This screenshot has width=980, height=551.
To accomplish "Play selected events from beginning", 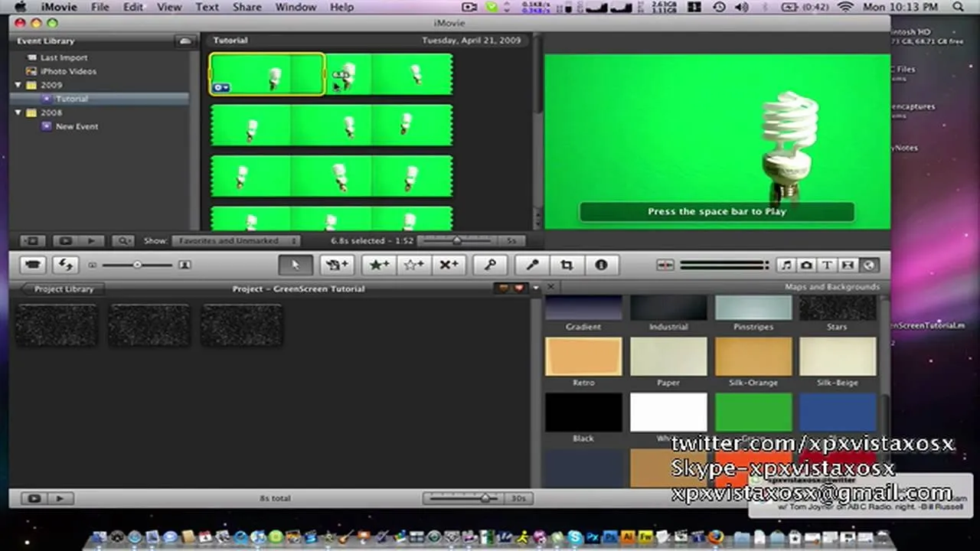I will click(91, 240).
